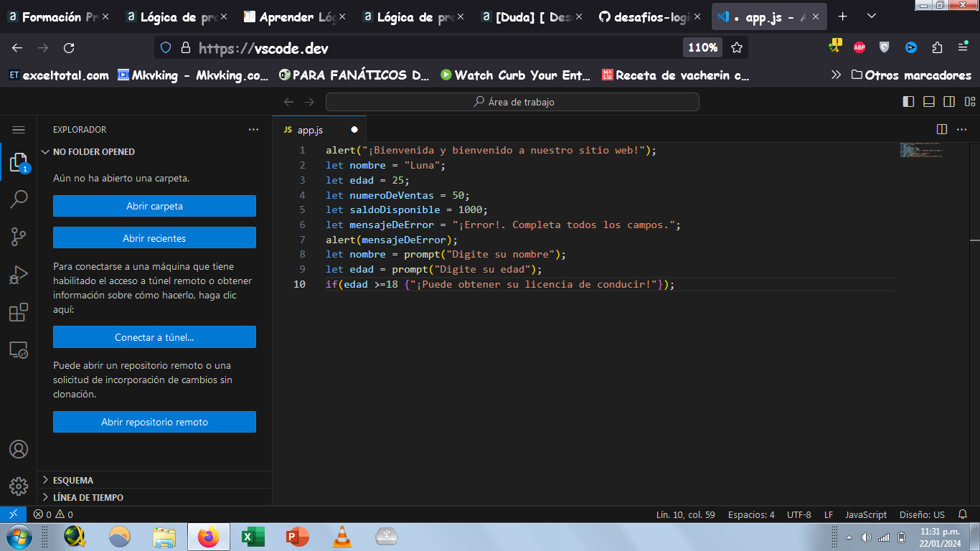
Task: Open PowerPoint from the Windows taskbar
Action: coord(297,537)
